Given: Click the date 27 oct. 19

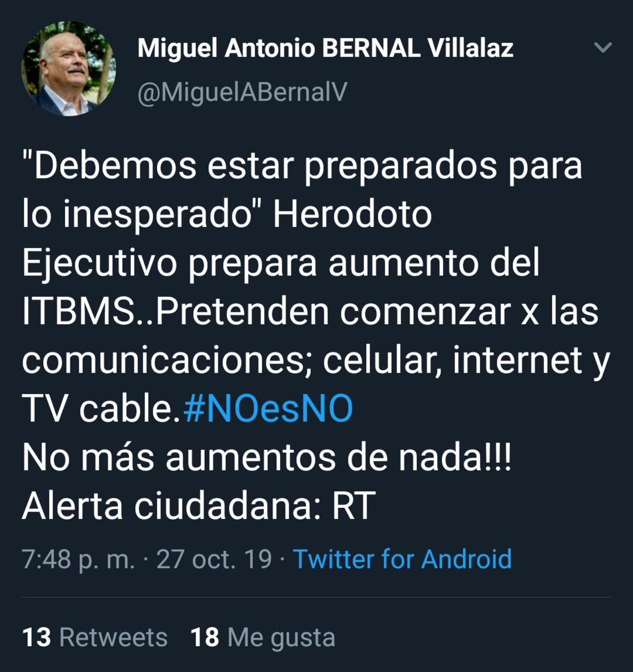Looking at the screenshot, I should pyautogui.click(x=214, y=559).
